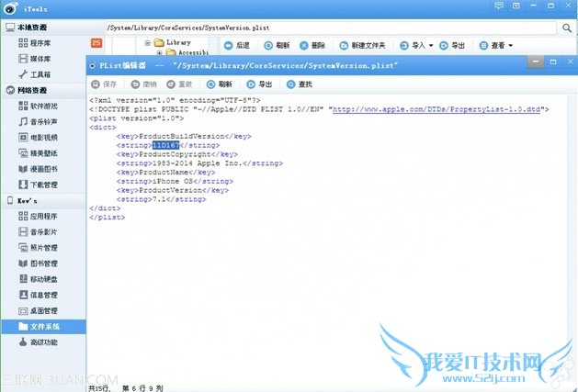Open the menu icon beside the feedback icon
578x392 pixels.
pyautogui.click(x=516, y=6)
